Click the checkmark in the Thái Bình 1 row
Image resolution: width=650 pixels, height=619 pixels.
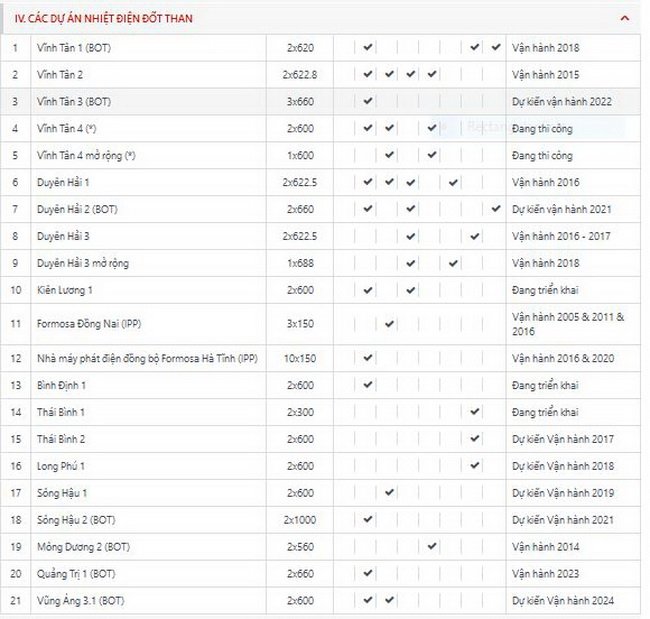475,411
